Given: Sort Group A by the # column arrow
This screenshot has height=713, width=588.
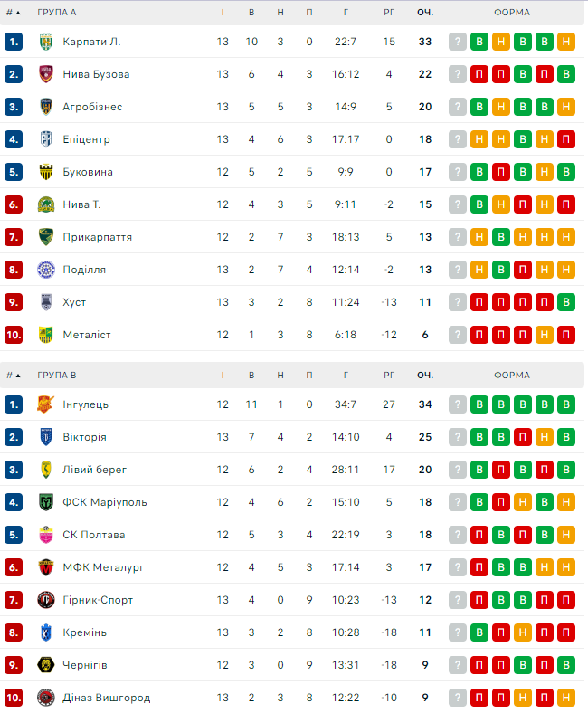Looking at the screenshot, I should [18, 13].
